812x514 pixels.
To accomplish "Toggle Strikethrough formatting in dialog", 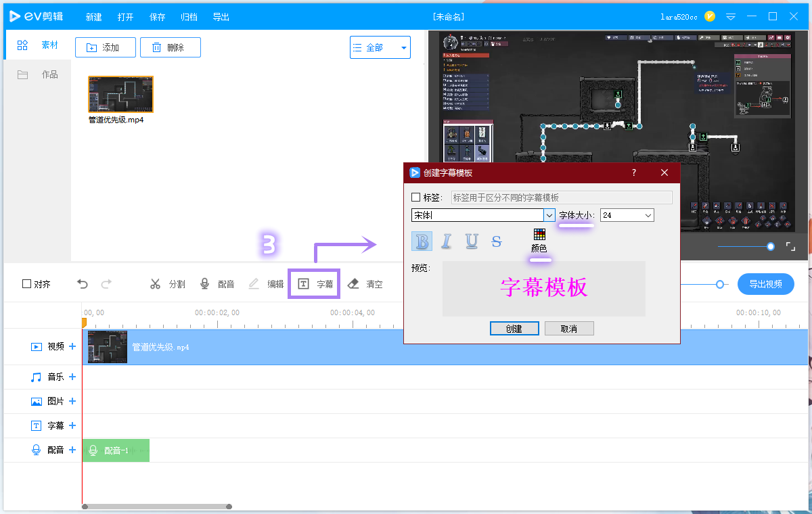I will (x=497, y=241).
